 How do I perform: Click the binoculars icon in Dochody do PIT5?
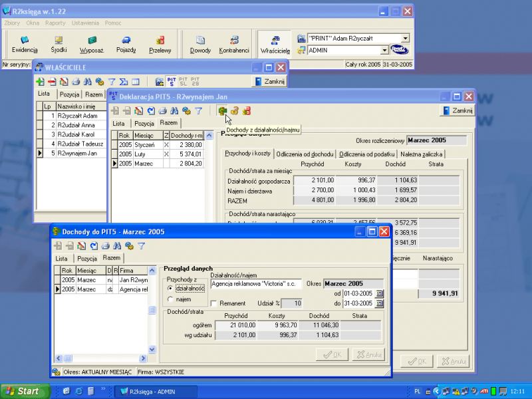[118, 246]
